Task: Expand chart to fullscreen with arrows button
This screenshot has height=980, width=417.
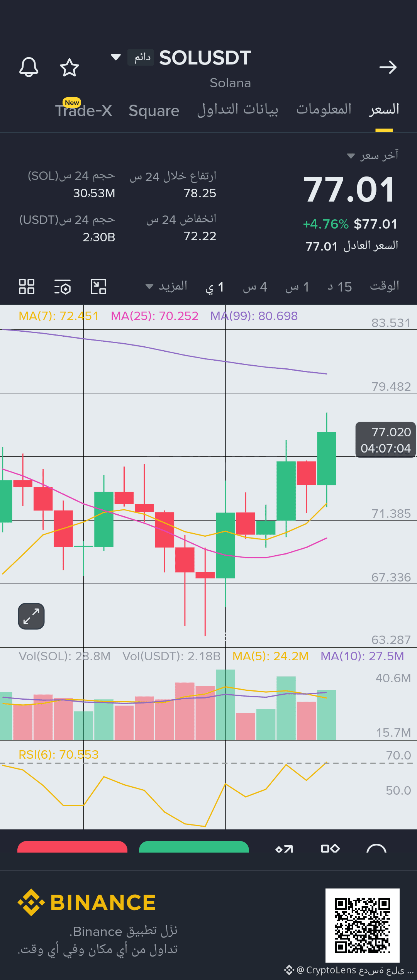Action: point(31,616)
